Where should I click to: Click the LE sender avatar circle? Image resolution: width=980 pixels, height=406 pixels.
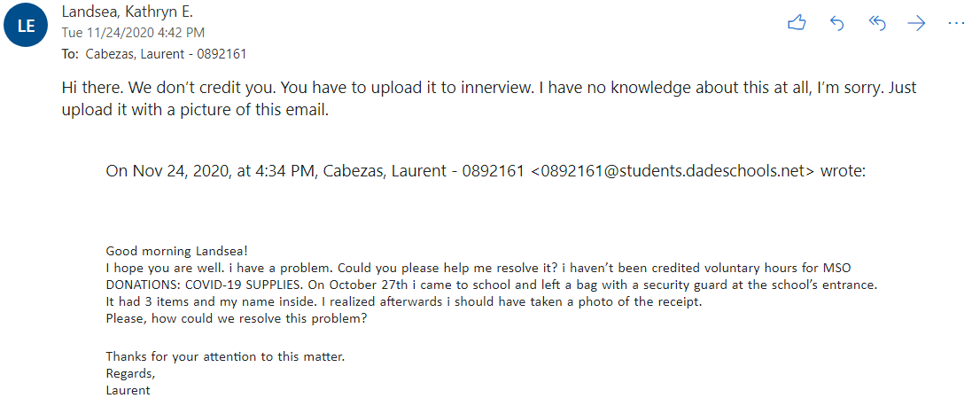click(27, 26)
